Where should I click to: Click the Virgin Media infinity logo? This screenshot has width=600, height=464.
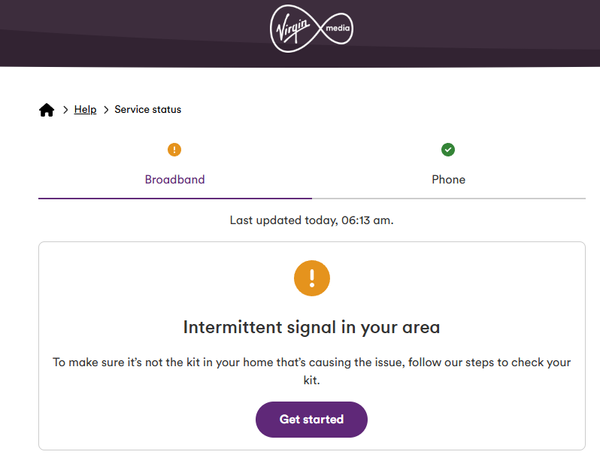[311, 29]
